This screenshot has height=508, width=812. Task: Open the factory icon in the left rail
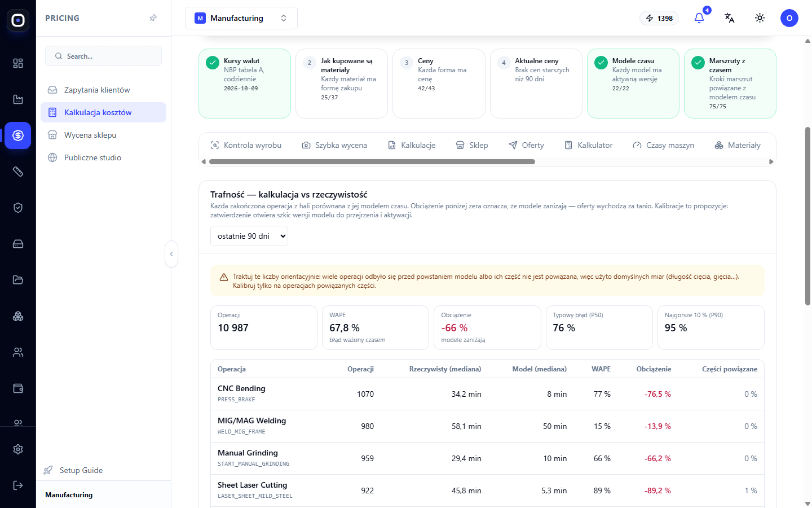18,99
